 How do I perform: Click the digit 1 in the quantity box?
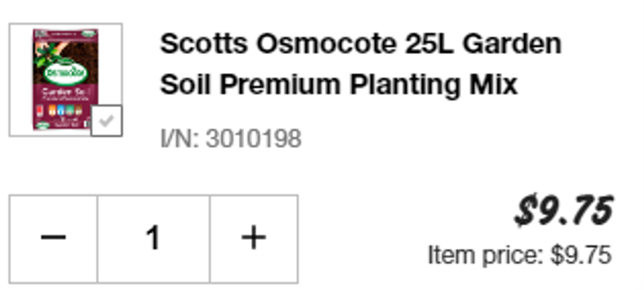[153, 238]
